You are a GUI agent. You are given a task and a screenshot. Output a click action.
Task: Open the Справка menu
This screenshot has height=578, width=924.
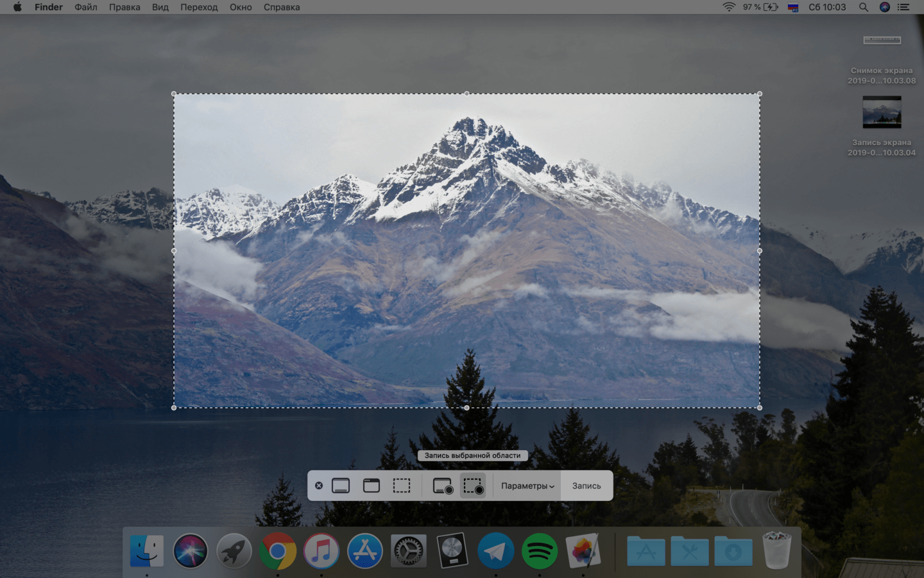click(x=282, y=7)
